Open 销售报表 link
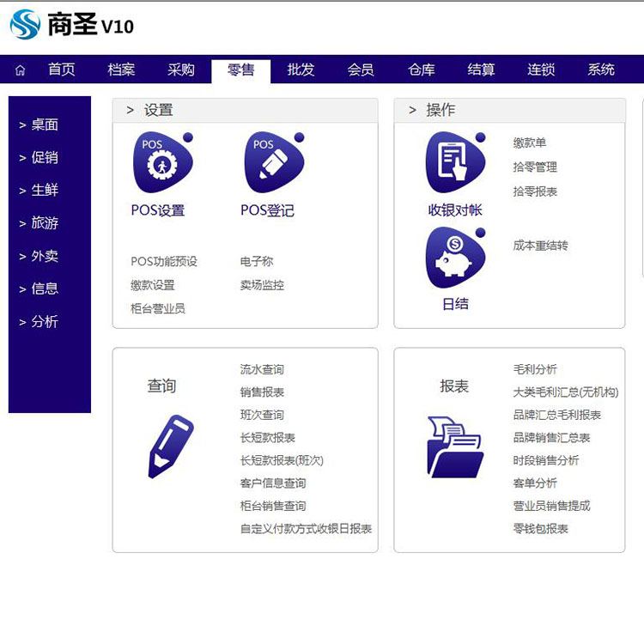The height and width of the screenshot is (644, 644). coord(262,392)
